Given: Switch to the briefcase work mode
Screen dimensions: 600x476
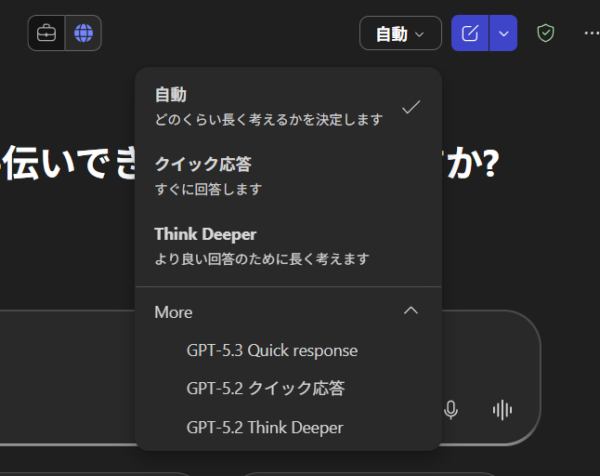Looking at the screenshot, I should point(46,33).
